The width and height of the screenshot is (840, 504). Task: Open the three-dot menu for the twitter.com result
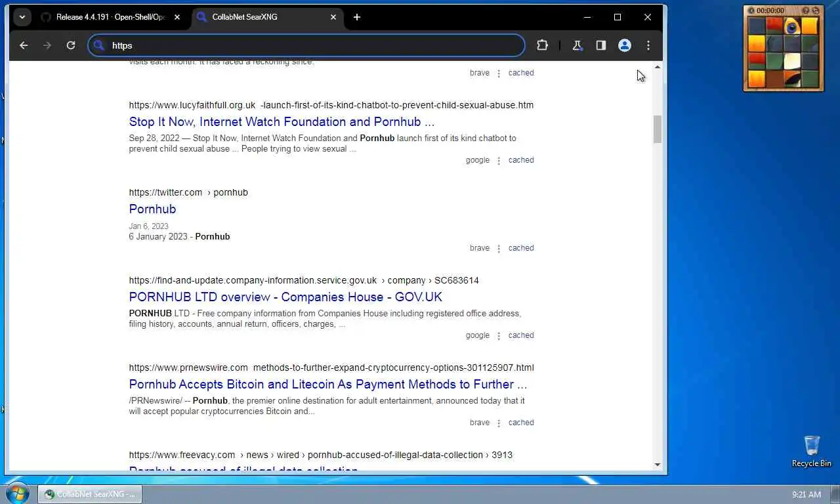click(499, 249)
